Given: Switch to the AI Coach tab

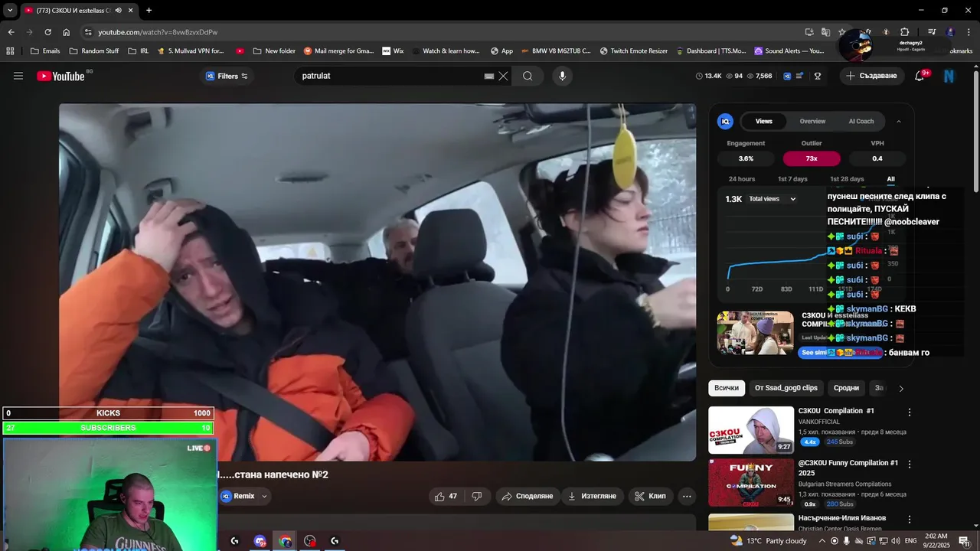Looking at the screenshot, I should coord(861,121).
